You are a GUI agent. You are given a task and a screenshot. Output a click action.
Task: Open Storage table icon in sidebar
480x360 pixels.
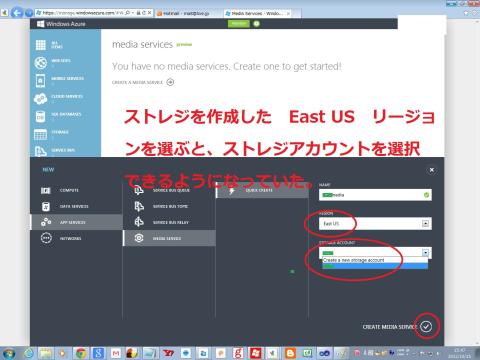(41, 134)
